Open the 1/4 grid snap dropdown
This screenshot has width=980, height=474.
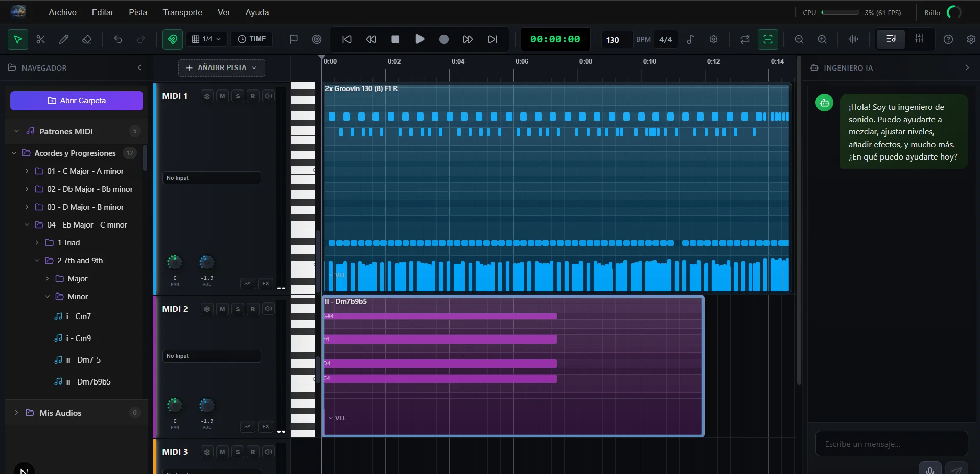[x=206, y=39]
